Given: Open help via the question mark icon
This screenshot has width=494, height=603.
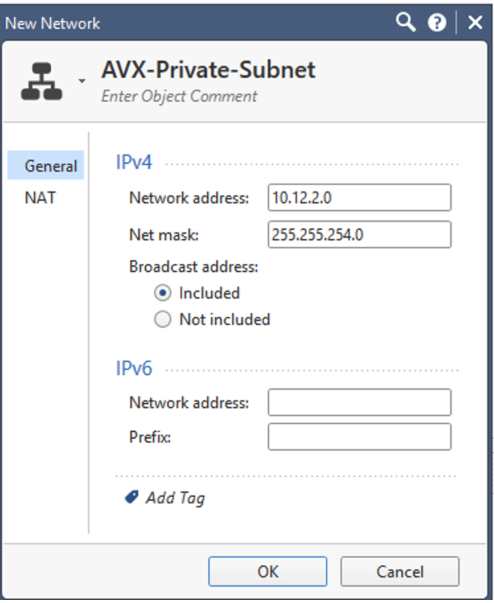Looking at the screenshot, I should 437,22.
